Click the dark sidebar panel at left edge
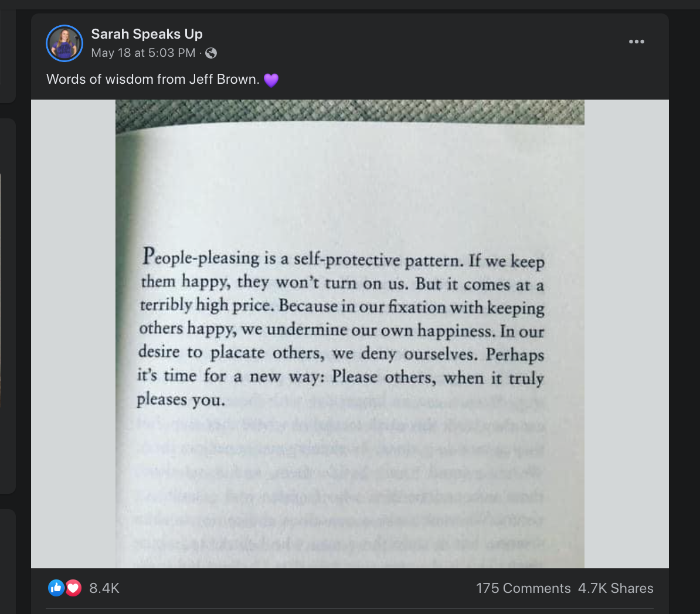Image resolution: width=700 pixels, height=614 pixels. [7, 306]
